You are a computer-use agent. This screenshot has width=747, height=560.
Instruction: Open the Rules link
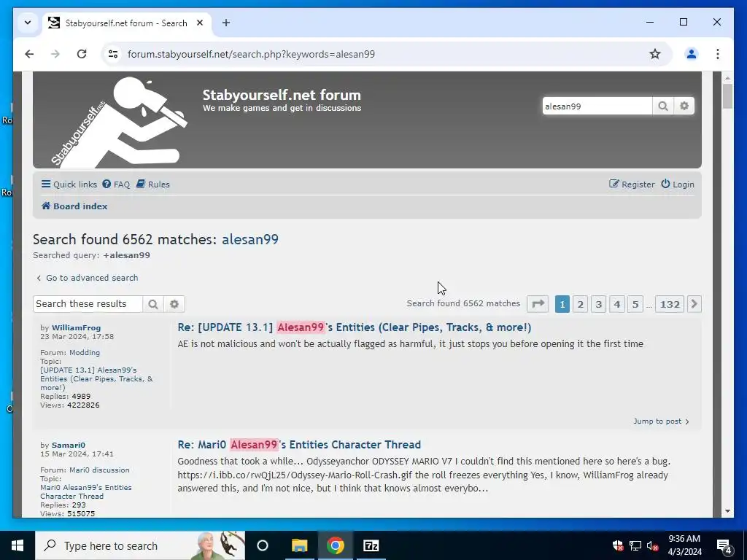153,184
